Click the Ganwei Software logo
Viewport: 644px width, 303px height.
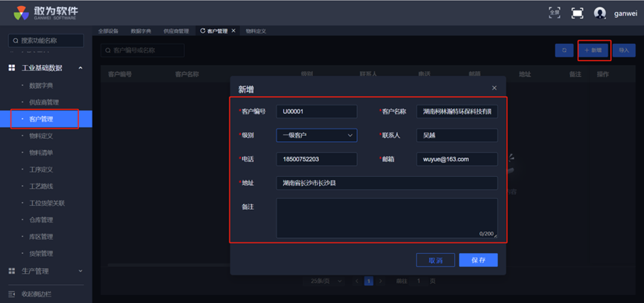pos(46,13)
